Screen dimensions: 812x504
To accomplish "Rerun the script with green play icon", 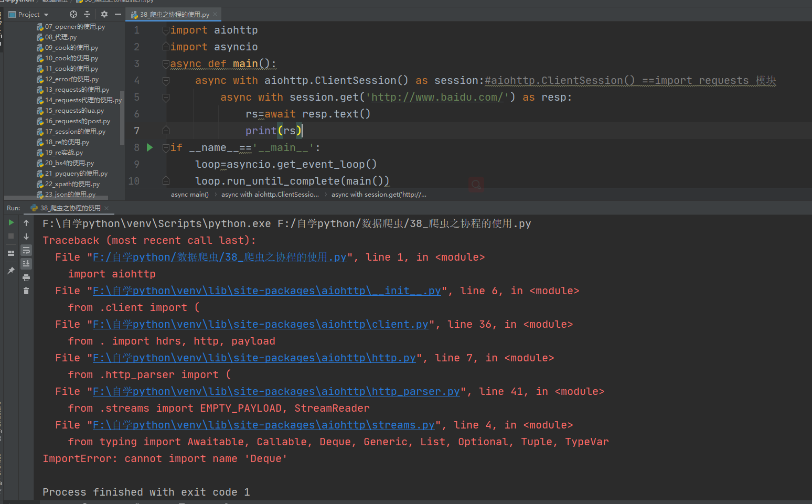I will 11,223.
